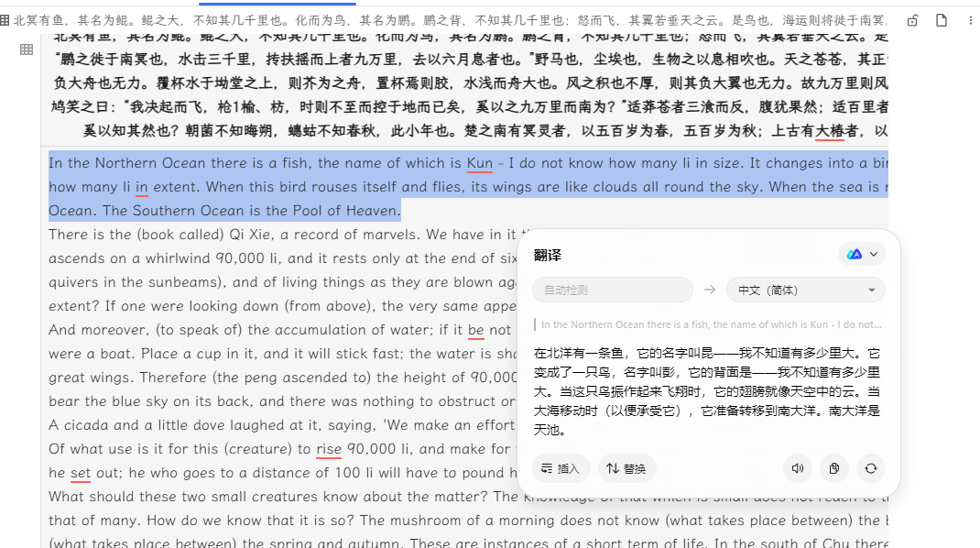This screenshot has height=548, width=980.
Task: Click the line starting 'great wings. Therefore (the peng'
Action: point(282,378)
